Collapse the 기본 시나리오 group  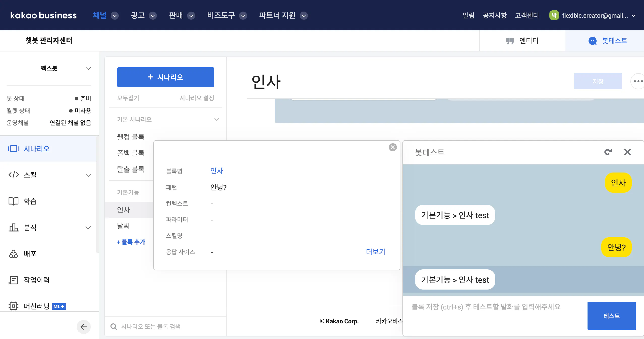tap(216, 120)
